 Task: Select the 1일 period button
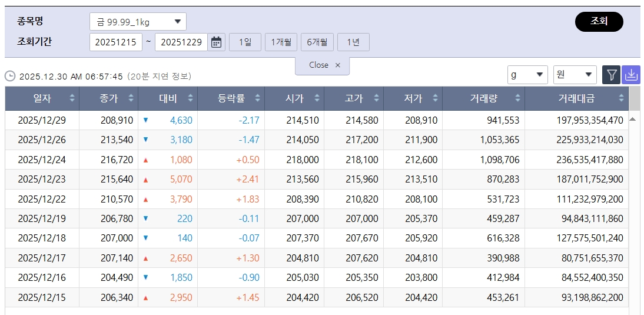[245, 42]
